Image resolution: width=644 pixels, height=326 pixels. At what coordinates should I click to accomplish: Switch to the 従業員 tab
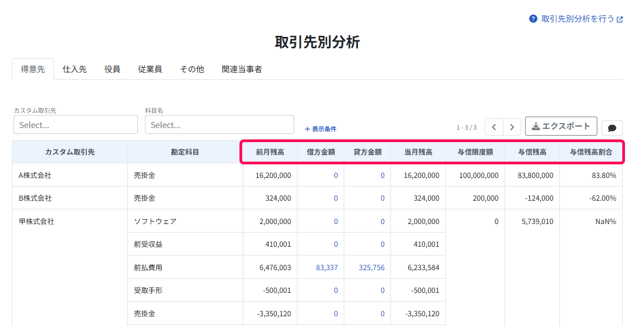click(x=150, y=69)
